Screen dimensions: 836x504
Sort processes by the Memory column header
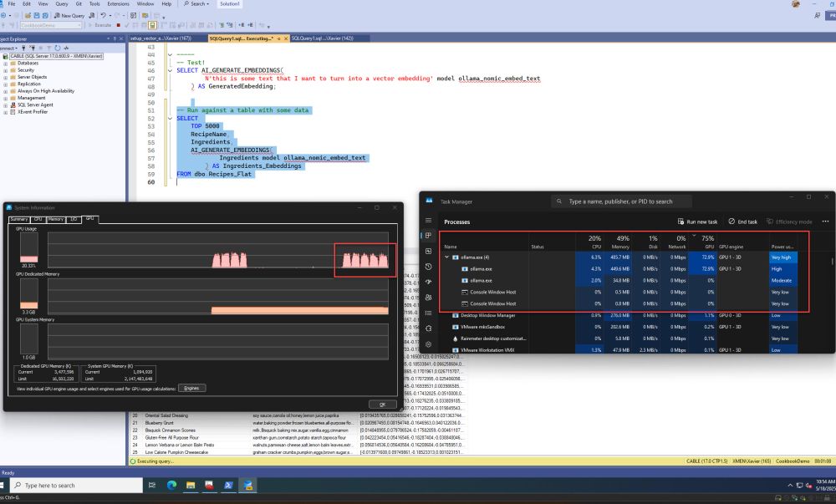point(618,242)
